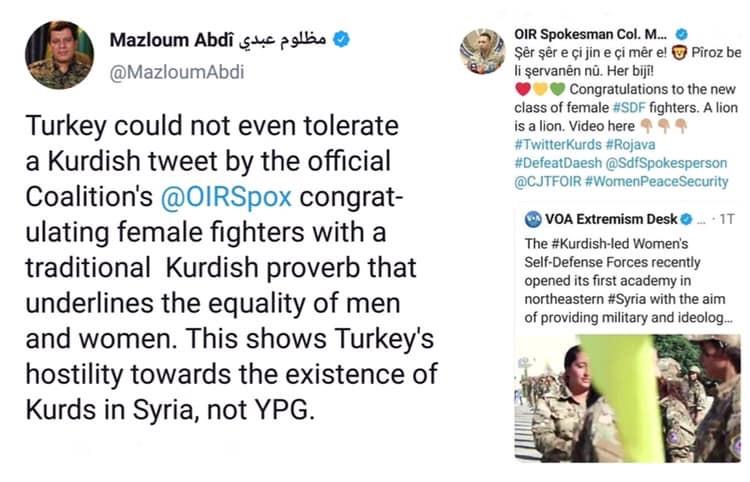The height and width of the screenshot is (482, 750).
Task: Follow the @OIRSpox mention link
Action: [226, 196]
